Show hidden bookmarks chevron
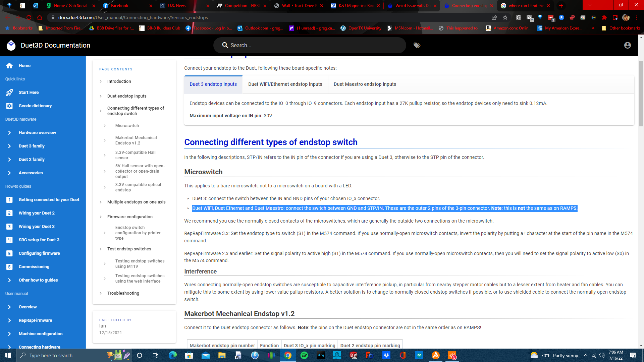The image size is (644, 362). [593, 28]
